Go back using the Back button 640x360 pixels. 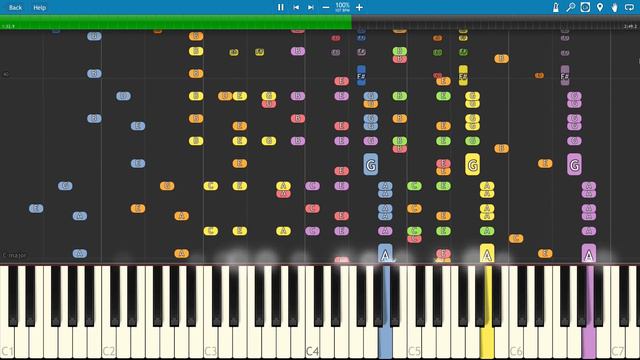click(15, 7)
